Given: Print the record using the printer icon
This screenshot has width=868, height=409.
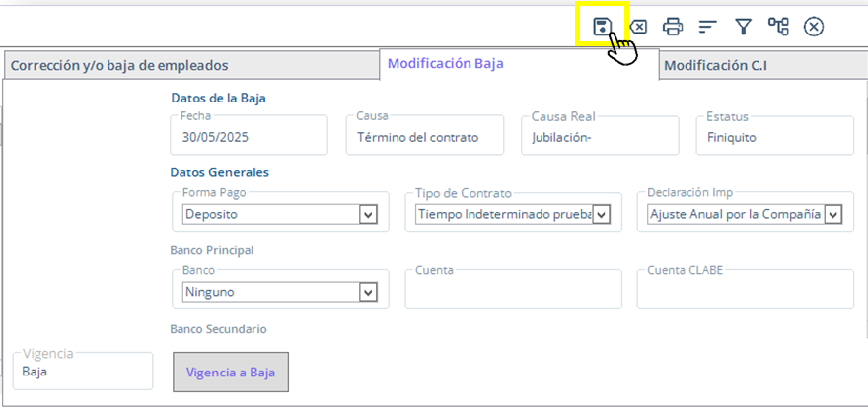Looking at the screenshot, I should 673,27.
